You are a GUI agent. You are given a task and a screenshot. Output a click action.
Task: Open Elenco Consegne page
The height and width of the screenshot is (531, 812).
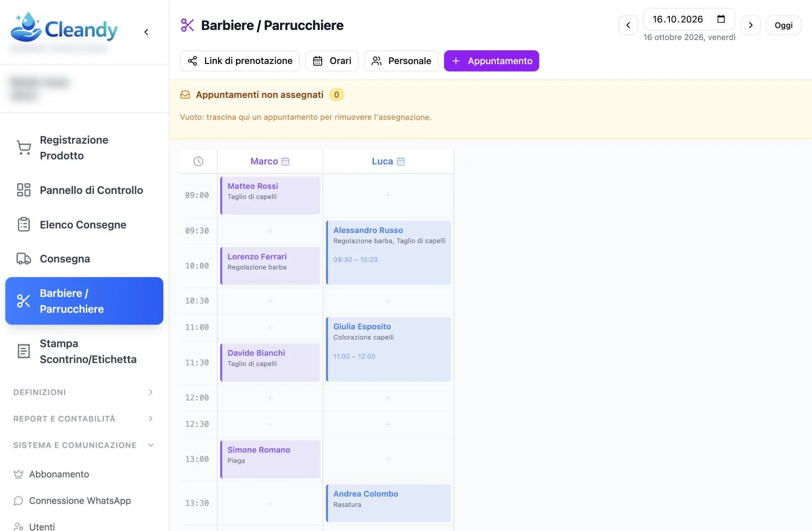click(84, 224)
